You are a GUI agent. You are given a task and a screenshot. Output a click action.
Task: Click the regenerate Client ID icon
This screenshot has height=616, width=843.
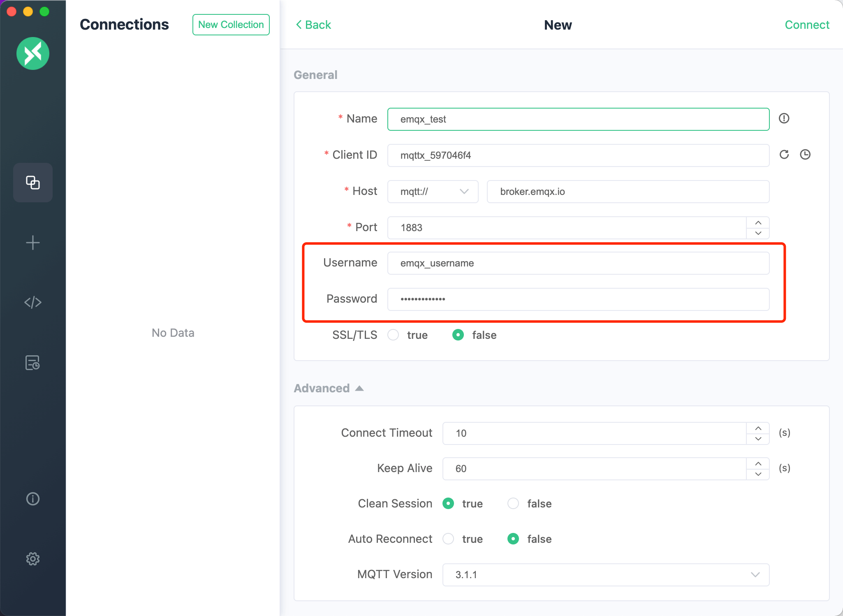[784, 155]
